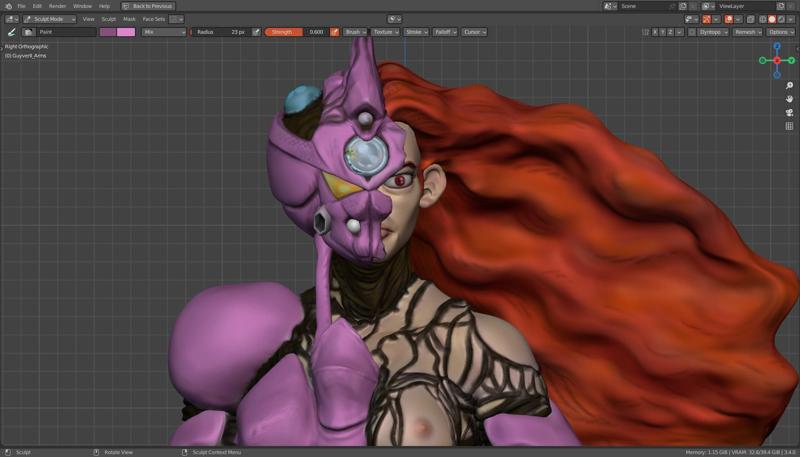Toggle X axis symmetry

(655, 32)
